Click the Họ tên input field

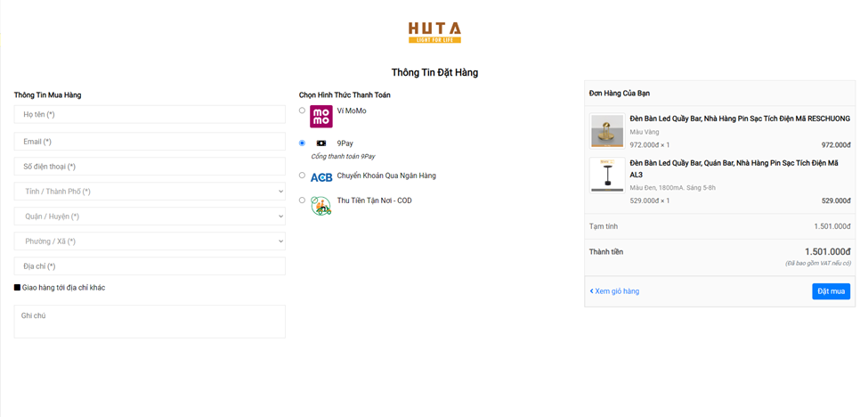coord(150,115)
